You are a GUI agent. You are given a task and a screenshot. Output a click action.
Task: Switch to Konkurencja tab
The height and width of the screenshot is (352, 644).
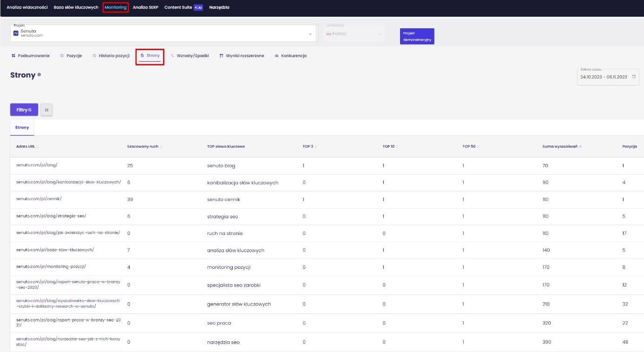291,56
